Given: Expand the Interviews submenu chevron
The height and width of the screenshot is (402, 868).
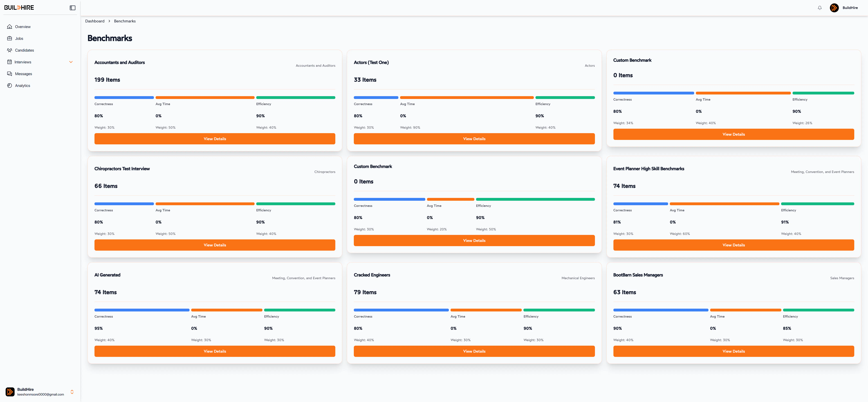Looking at the screenshot, I should click(71, 62).
